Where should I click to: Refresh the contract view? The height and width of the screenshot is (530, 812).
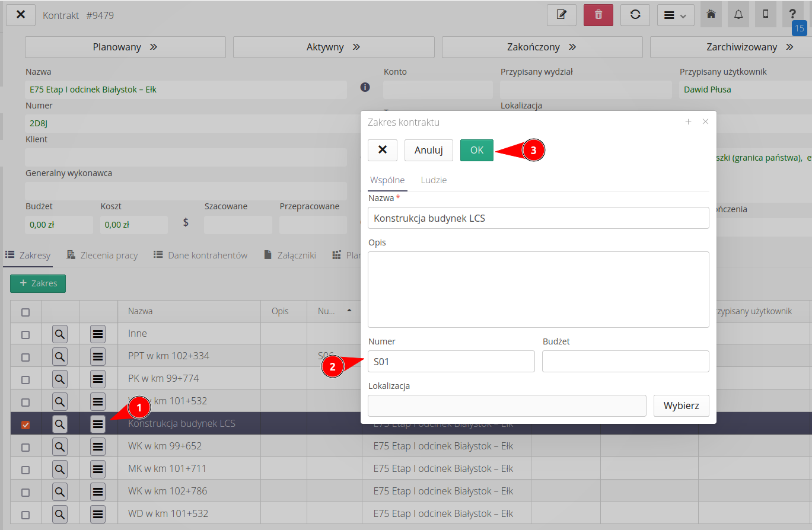click(635, 15)
